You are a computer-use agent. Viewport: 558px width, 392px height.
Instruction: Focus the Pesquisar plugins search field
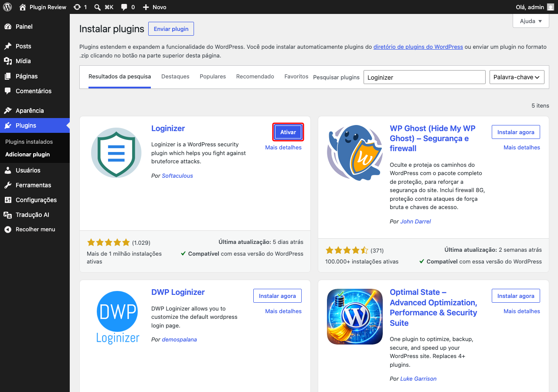424,77
